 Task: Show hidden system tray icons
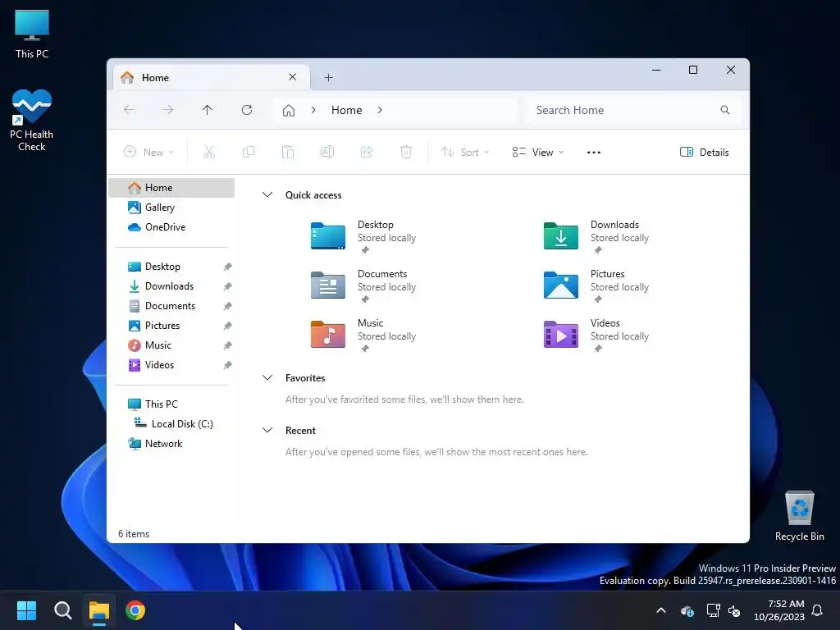tap(661, 610)
